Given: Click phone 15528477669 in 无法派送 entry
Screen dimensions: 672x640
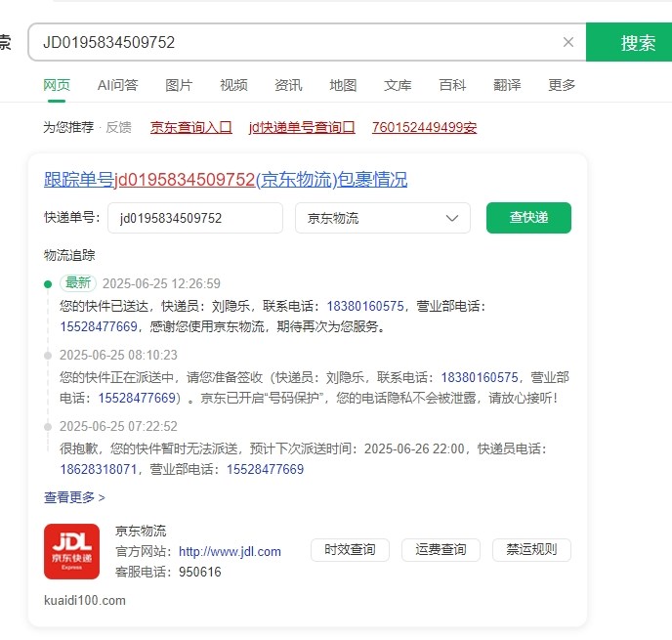Looking at the screenshot, I should pyautogui.click(x=266, y=469).
